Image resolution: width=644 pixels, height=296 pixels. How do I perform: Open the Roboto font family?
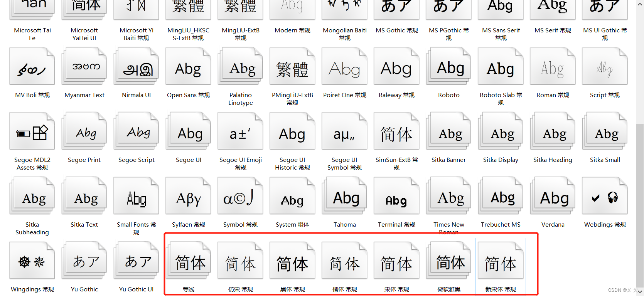448,66
